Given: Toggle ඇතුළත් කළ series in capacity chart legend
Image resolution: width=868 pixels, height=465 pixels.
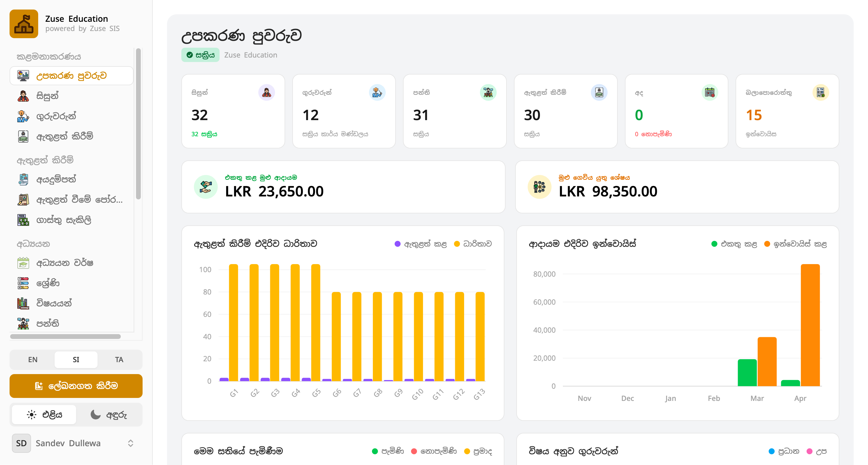Looking at the screenshot, I should click(421, 244).
